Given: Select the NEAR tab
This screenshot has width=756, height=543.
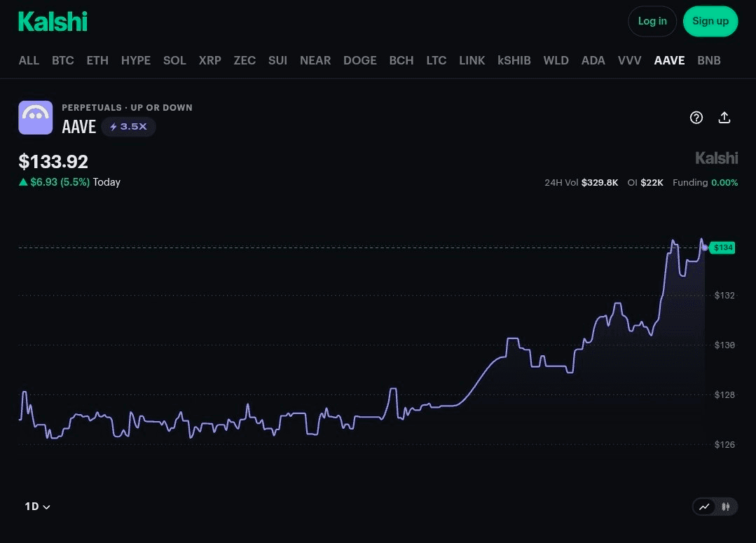Looking at the screenshot, I should click(315, 60).
